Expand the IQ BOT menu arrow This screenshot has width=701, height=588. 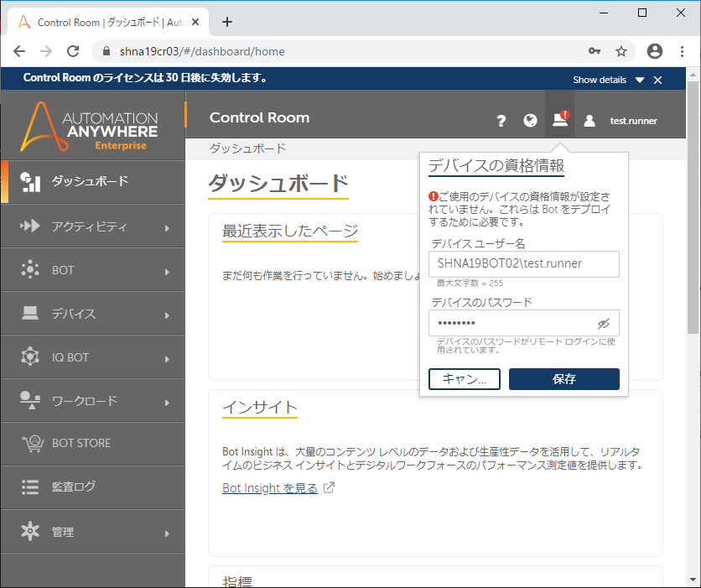pos(167,359)
